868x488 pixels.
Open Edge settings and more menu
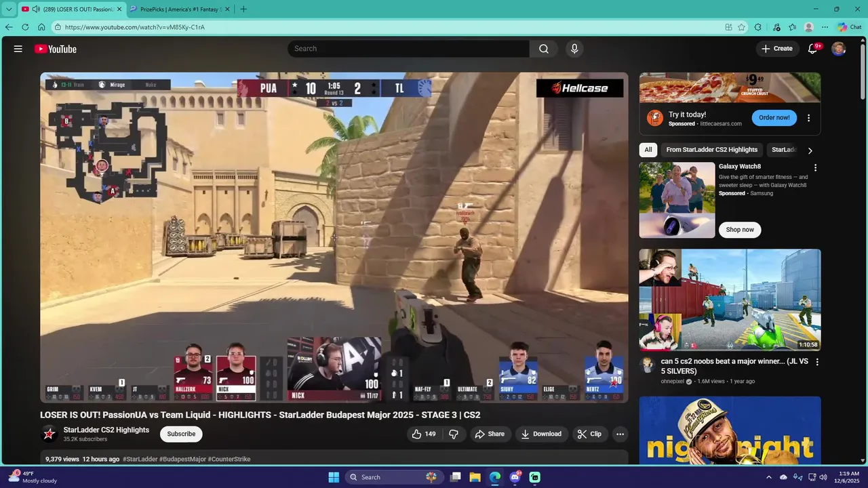pos(825,27)
